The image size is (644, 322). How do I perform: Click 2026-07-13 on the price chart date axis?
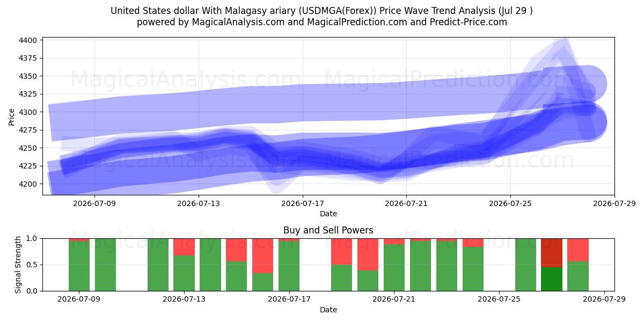click(x=199, y=203)
